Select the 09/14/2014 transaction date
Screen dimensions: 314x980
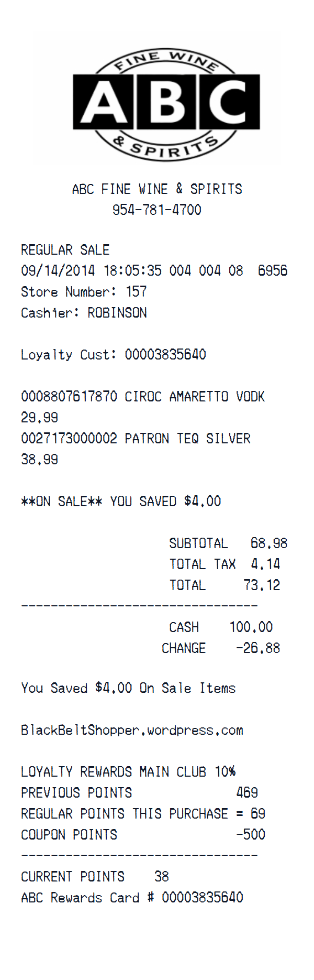click(x=58, y=270)
